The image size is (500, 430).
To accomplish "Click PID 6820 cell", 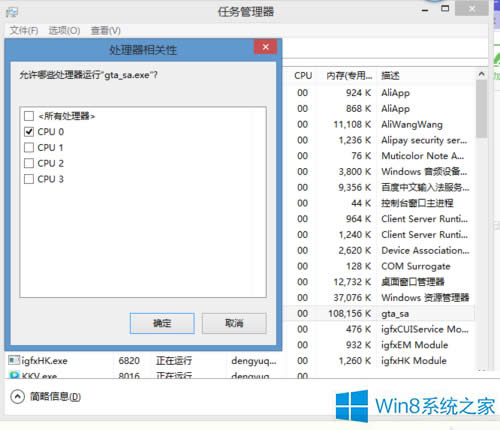I will (x=129, y=360).
